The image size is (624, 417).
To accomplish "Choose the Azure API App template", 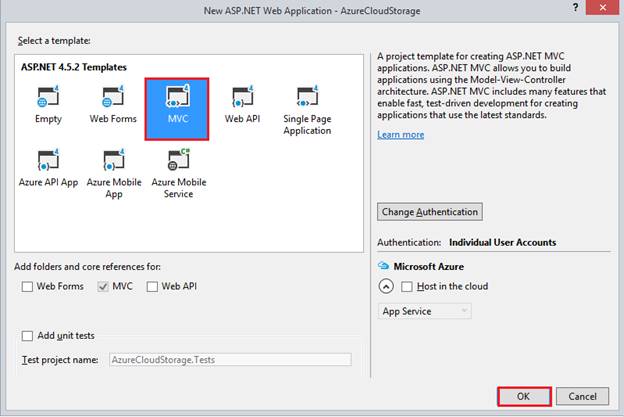I will [x=48, y=162].
